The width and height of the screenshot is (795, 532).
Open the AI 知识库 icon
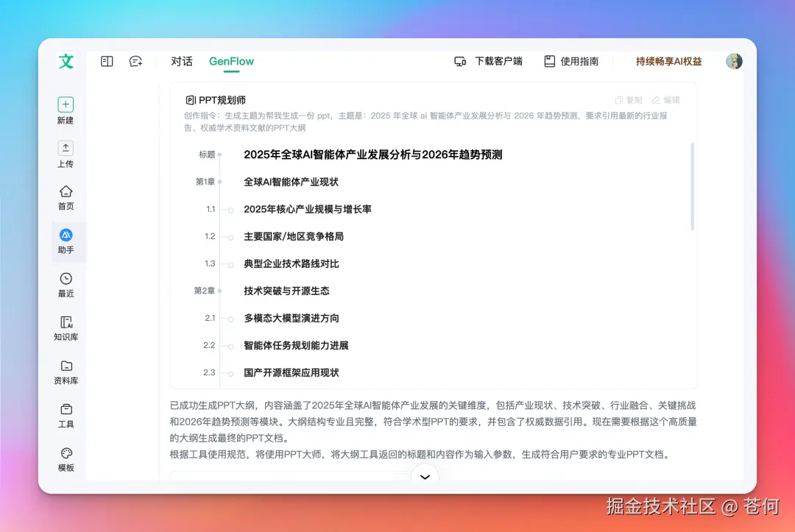point(66,322)
